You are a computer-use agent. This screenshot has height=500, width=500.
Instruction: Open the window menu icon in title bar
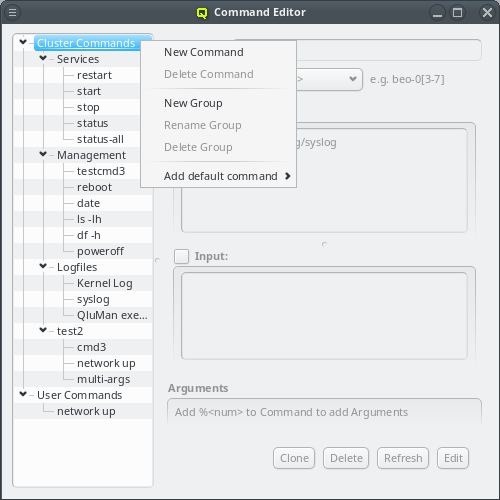pyautogui.click(x=12, y=12)
